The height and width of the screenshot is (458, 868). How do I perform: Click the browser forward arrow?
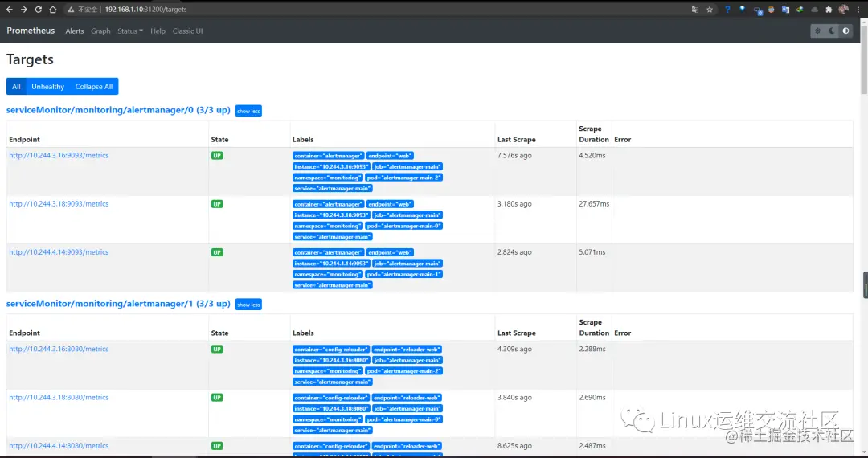coord(24,10)
